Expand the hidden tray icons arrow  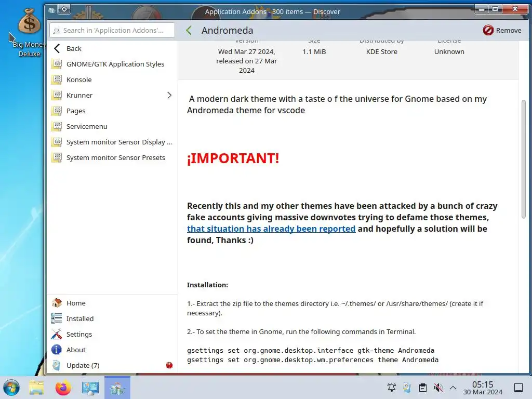point(453,388)
